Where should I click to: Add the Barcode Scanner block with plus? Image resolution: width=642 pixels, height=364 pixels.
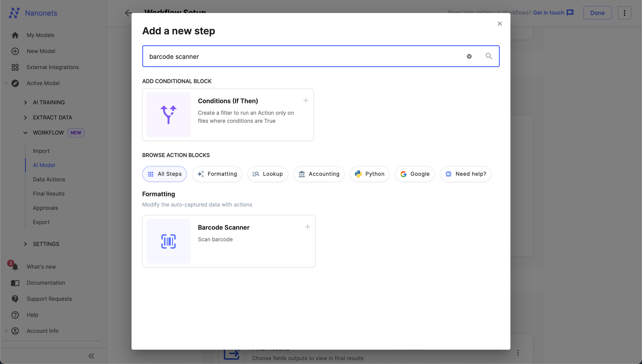click(x=307, y=227)
